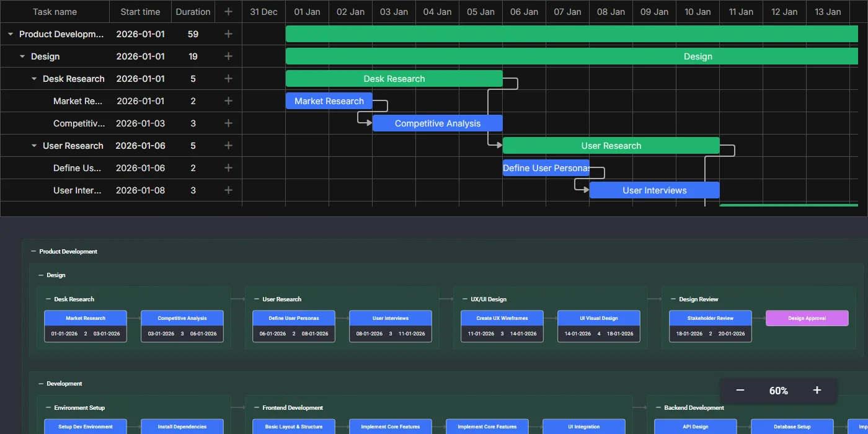
Task: Collapse the Frontend Development group in the diagram
Action: (x=257, y=408)
